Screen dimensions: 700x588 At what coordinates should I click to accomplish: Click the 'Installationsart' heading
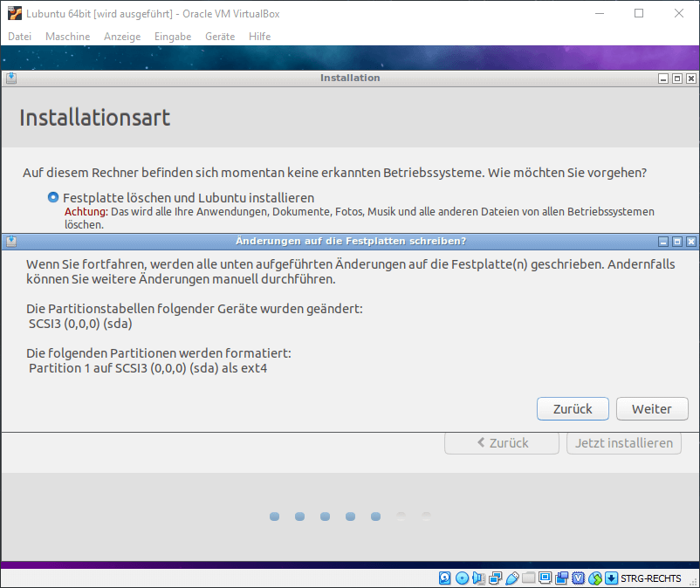(x=94, y=118)
